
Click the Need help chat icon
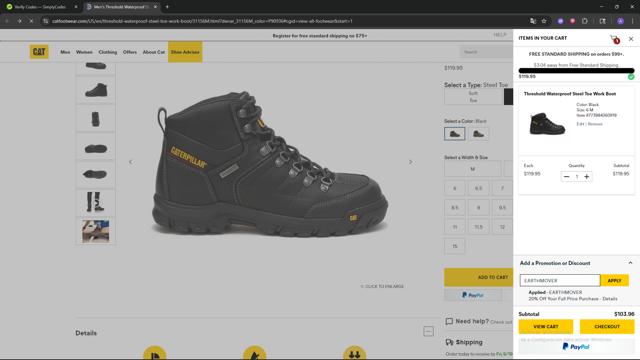(x=449, y=321)
